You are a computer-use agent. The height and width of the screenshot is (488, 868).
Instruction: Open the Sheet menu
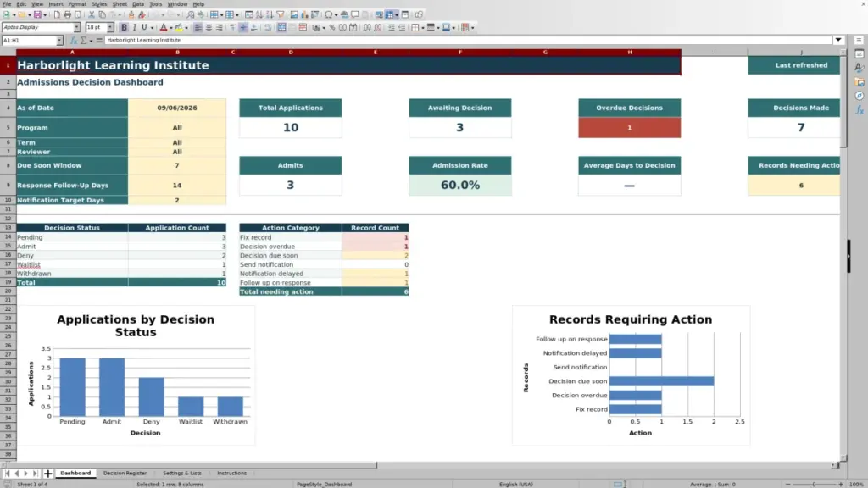120,4
